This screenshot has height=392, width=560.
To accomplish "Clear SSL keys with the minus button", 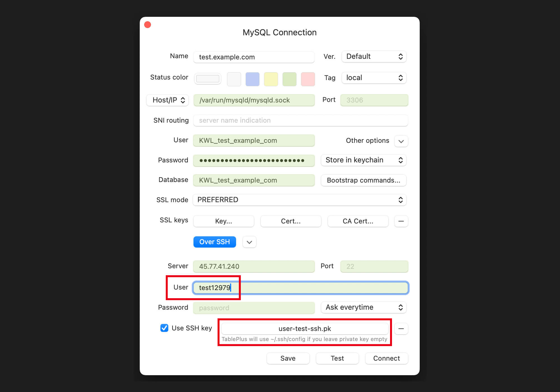I will pos(401,221).
